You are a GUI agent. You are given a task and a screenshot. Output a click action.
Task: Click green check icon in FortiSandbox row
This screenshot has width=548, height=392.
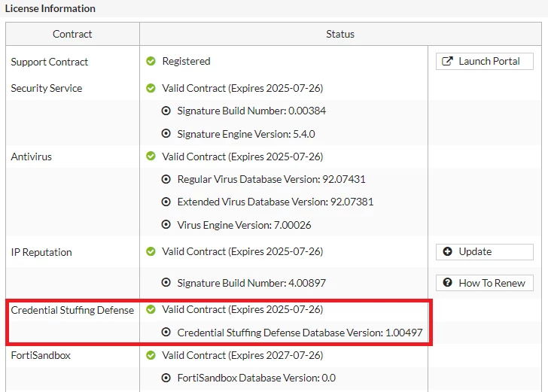point(151,355)
